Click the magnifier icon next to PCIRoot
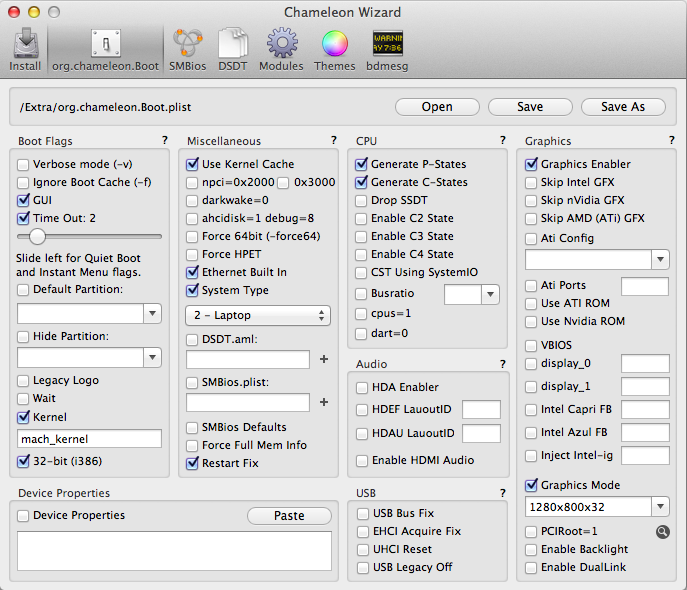Screen dimensions: 687x590 pyautogui.click(x=661, y=531)
